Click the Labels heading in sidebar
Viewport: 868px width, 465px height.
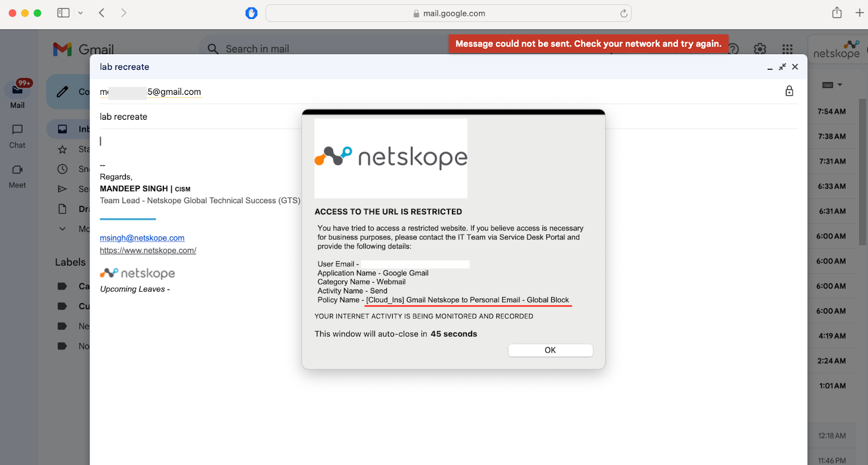[71, 262]
